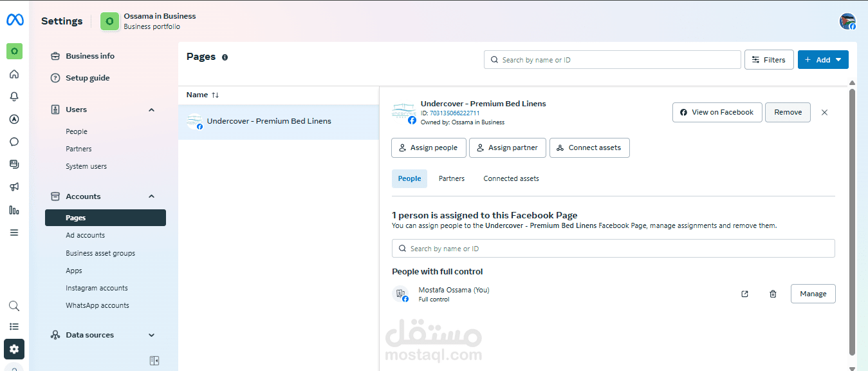Click Assign people button

[x=428, y=147]
